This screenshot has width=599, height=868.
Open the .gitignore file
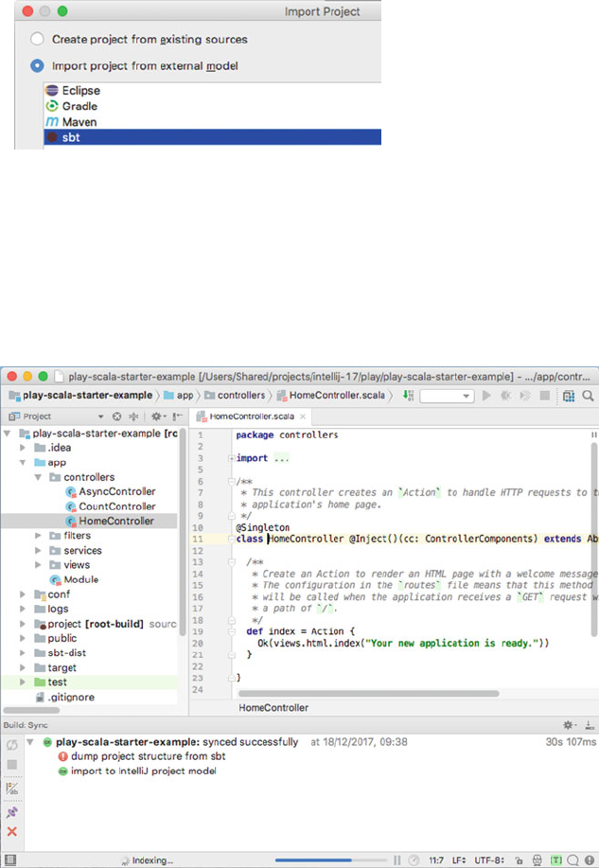pos(64,697)
